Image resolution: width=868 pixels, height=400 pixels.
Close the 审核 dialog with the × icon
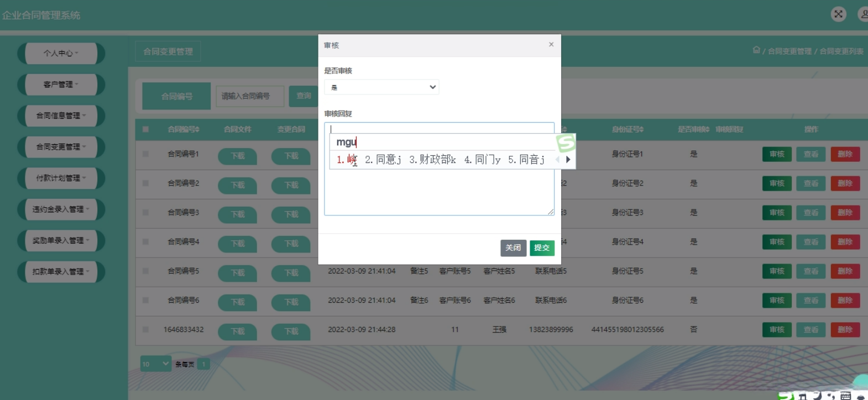(551, 45)
